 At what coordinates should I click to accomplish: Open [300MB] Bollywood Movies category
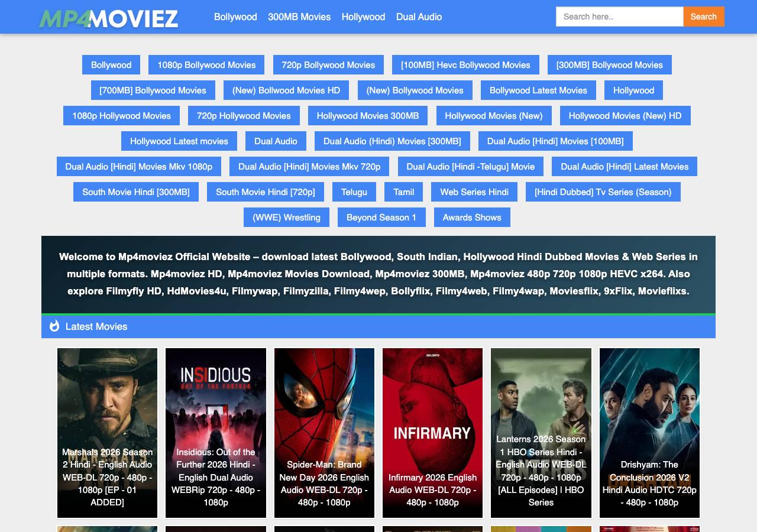[610, 65]
